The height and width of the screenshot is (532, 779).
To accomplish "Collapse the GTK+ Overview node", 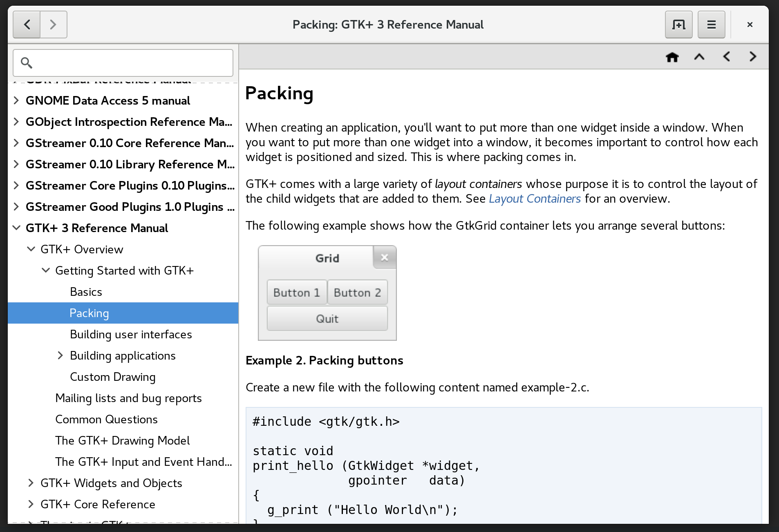I will (31, 249).
